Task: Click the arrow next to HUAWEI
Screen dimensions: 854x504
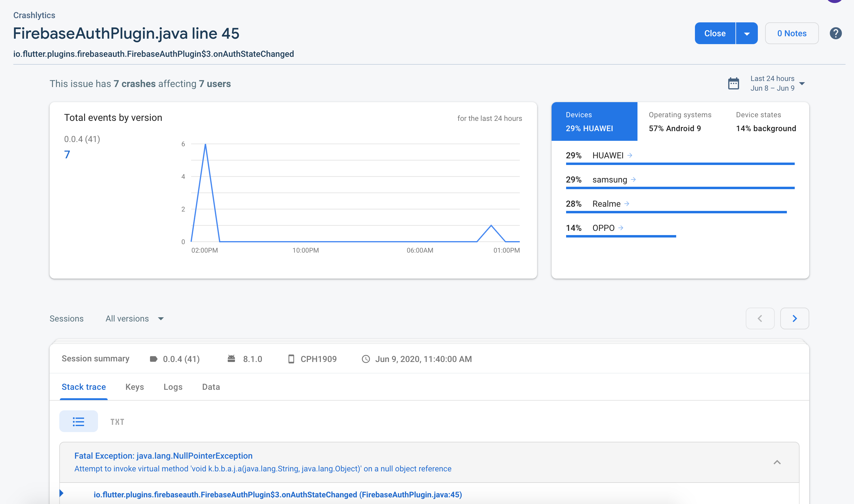Action: [x=630, y=155]
